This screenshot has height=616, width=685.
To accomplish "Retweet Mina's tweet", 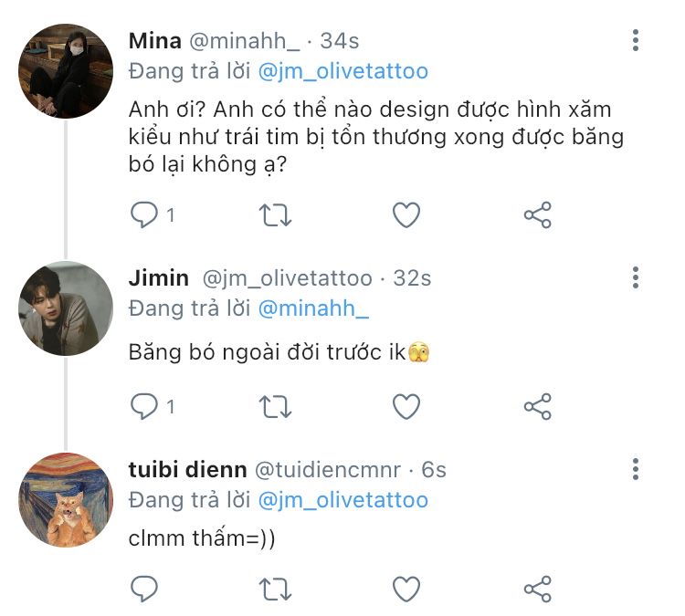I will [x=275, y=215].
